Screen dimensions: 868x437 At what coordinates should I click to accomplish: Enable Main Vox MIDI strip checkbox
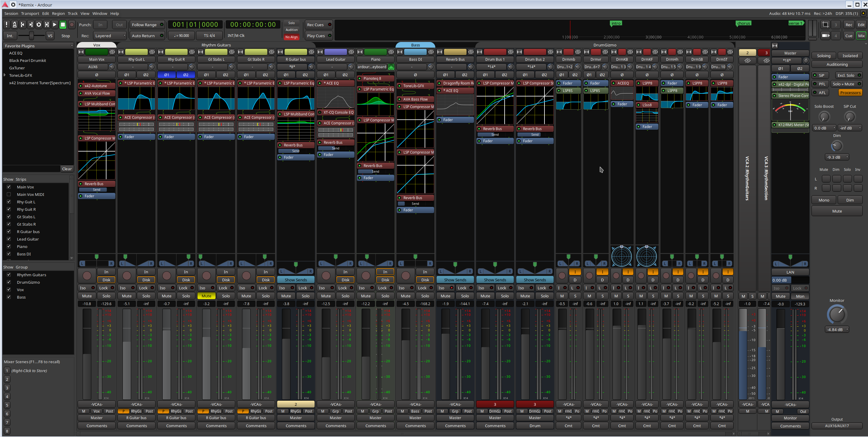[x=9, y=194]
